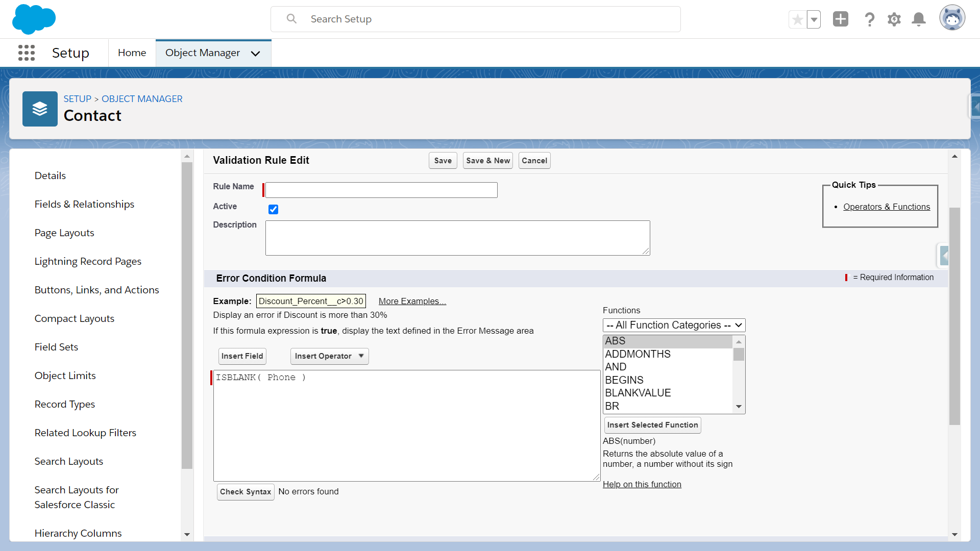Open Fields & Relationships in the sidebar
980x551 pixels.
pos(84,204)
